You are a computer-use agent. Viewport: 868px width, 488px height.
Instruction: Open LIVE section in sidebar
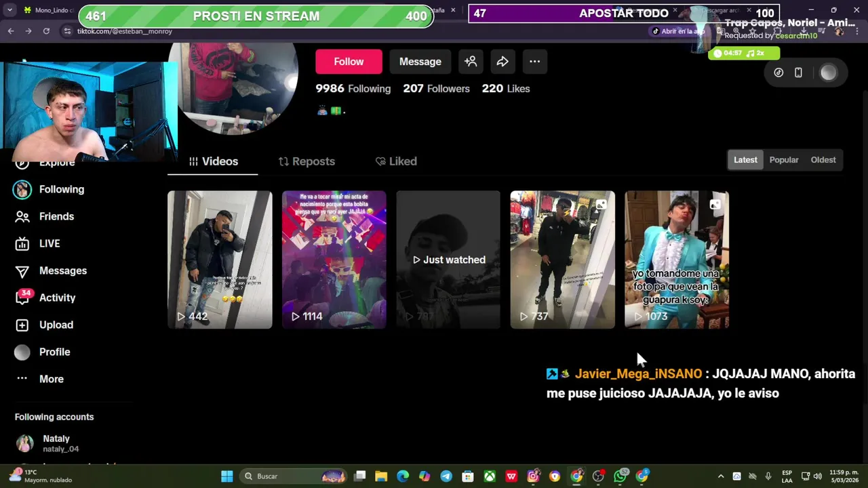point(50,243)
